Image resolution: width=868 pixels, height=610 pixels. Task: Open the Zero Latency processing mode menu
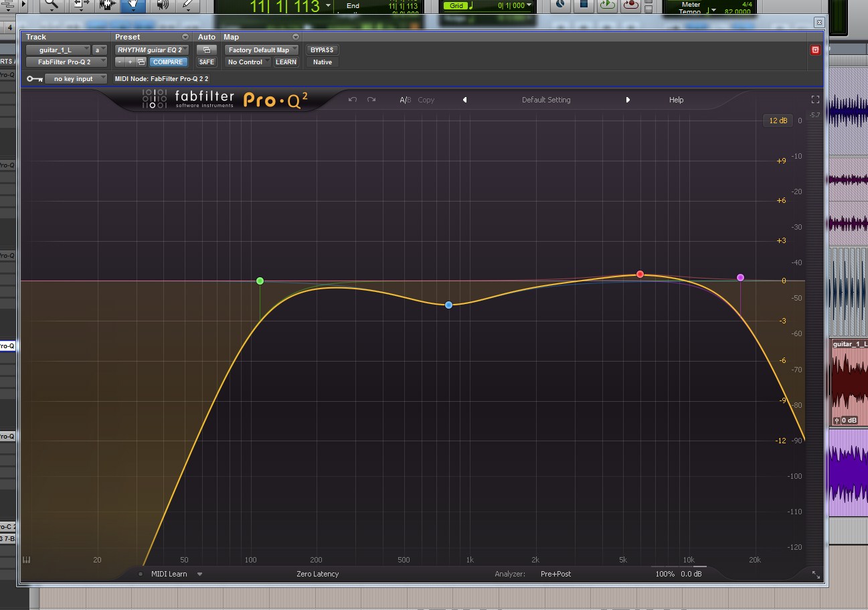click(x=318, y=574)
